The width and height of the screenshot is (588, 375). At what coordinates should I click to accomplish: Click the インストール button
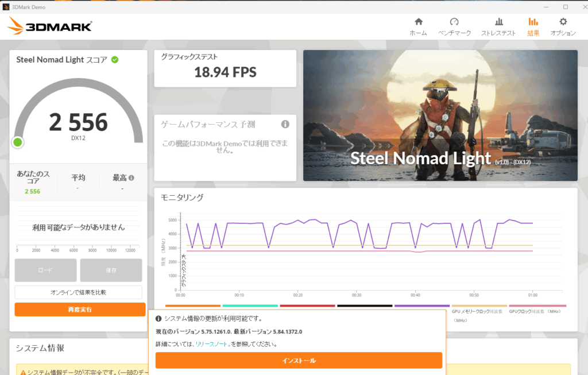pyautogui.click(x=299, y=361)
